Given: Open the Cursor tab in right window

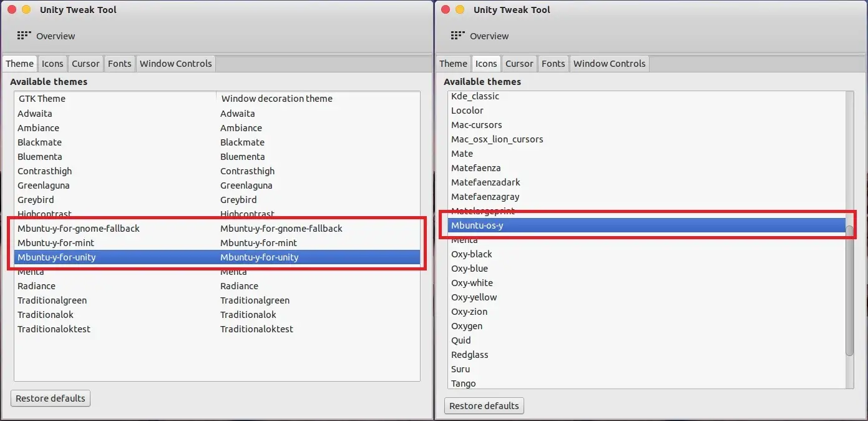Looking at the screenshot, I should tap(519, 64).
